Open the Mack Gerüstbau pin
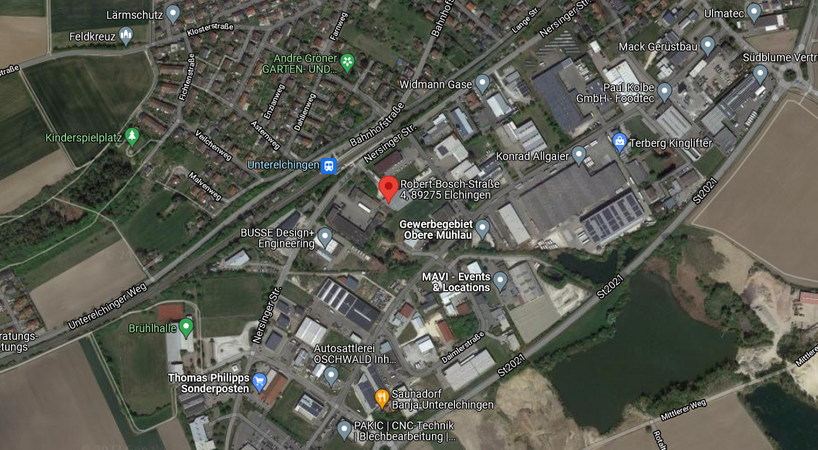The height and width of the screenshot is (450, 818). (x=708, y=46)
